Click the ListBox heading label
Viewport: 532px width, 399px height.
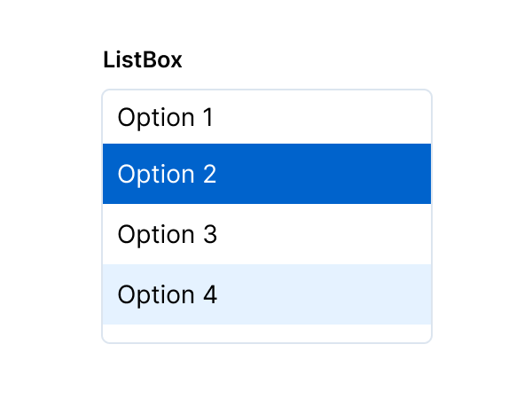[x=143, y=60]
